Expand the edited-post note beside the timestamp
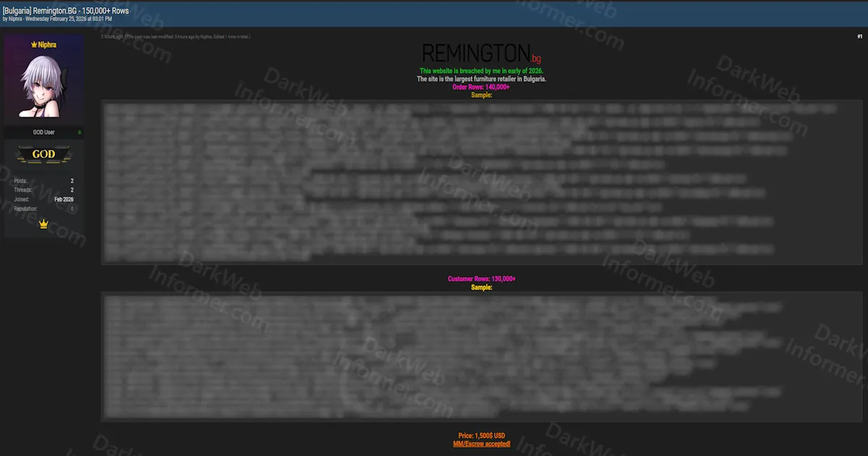 [188, 36]
